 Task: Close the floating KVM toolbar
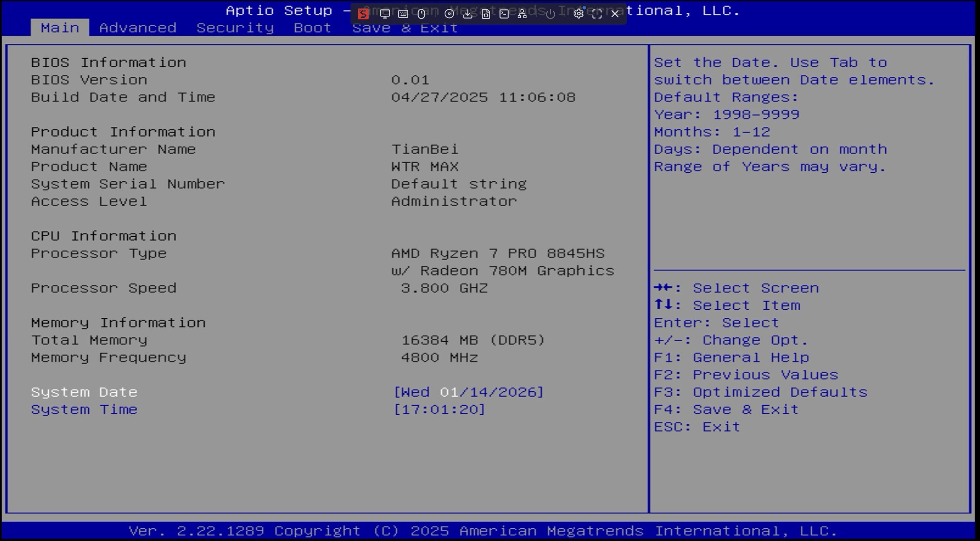point(615,14)
